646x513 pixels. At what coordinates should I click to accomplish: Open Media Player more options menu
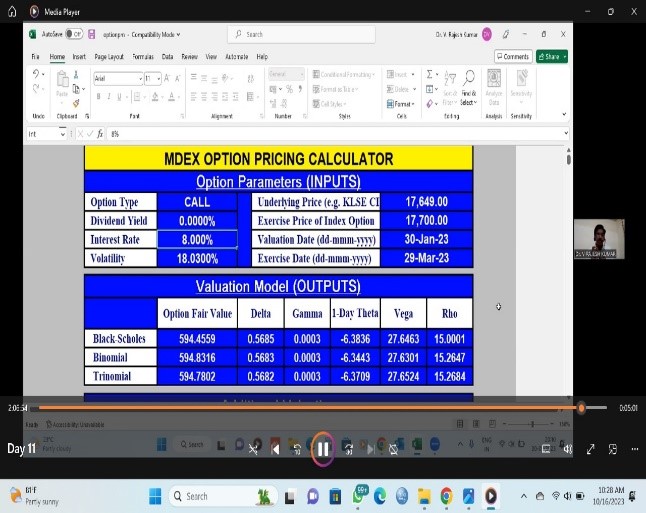tap(635, 449)
